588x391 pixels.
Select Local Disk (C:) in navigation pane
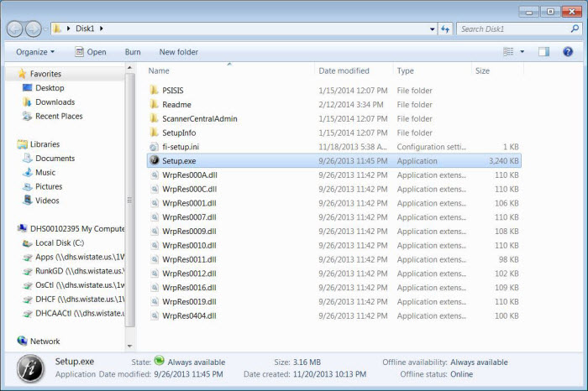point(59,243)
